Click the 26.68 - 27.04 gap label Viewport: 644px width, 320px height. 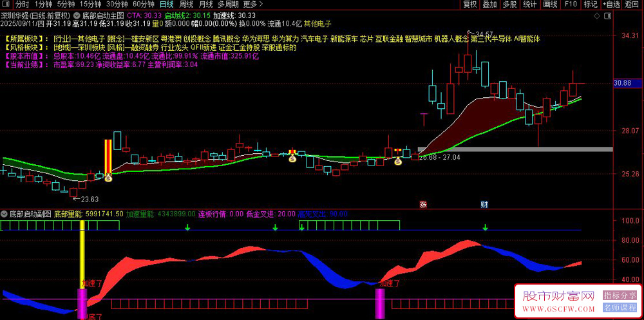[439, 157]
